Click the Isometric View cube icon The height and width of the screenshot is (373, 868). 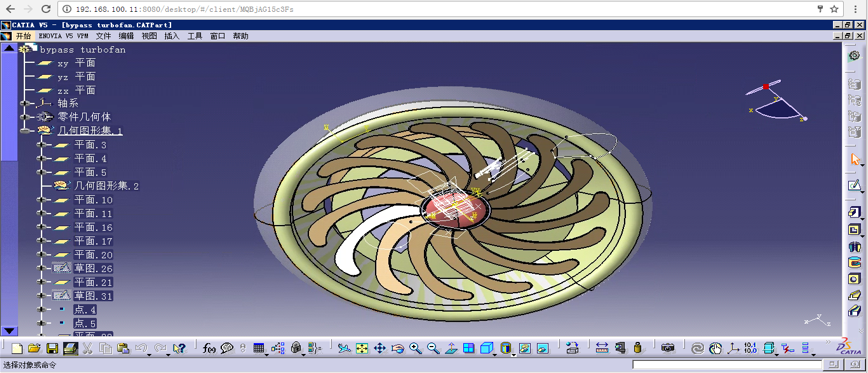(x=486, y=348)
